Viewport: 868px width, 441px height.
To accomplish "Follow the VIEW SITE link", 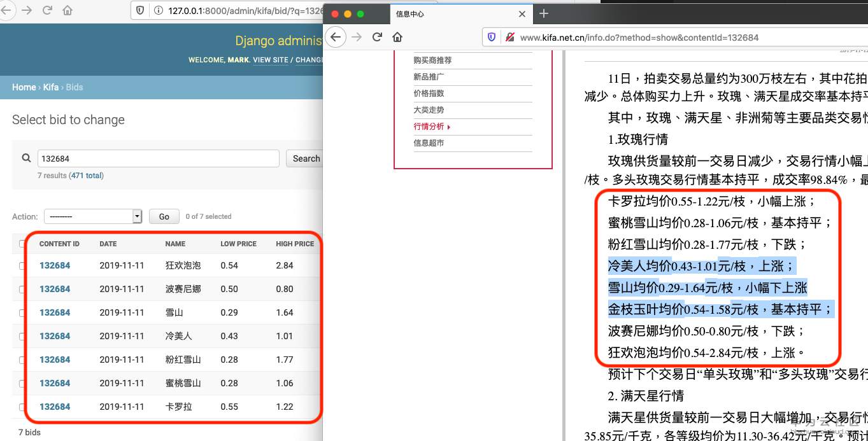I will tap(271, 60).
